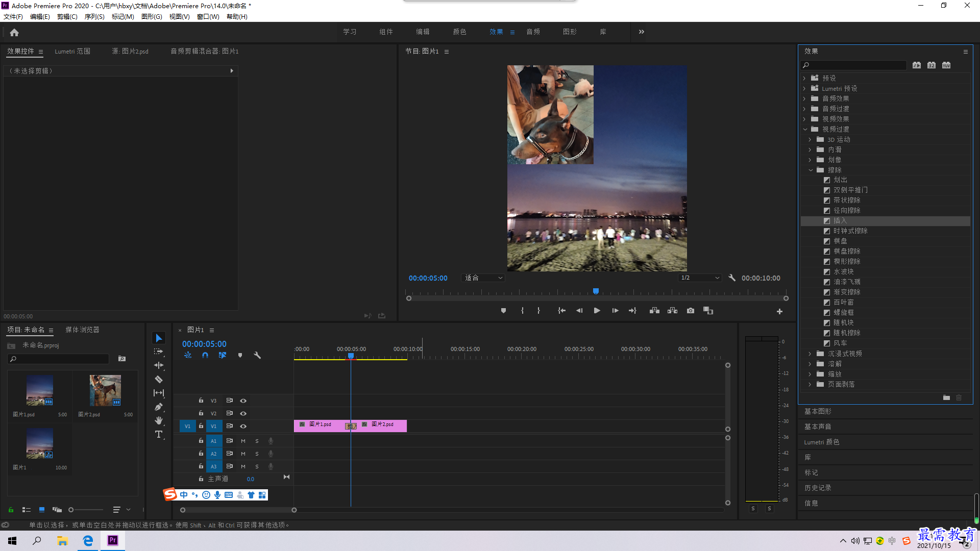Image resolution: width=980 pixels, height=551 pixels.
Task: Select the Selection tool arrow
Action: [x=159, y=338]
